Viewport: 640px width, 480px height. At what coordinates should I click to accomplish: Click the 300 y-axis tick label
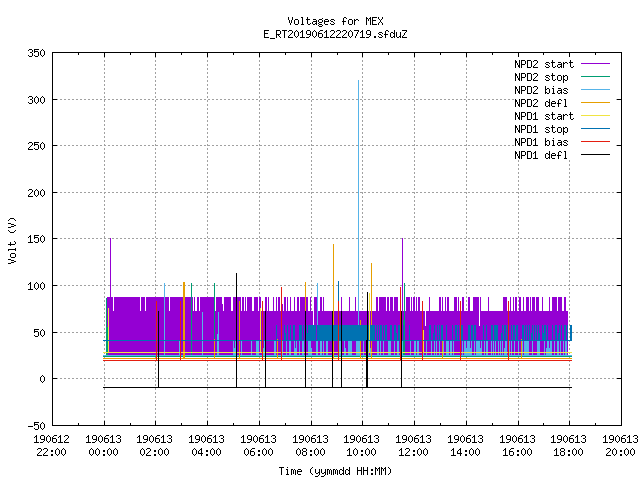click(x=36, y=100)
